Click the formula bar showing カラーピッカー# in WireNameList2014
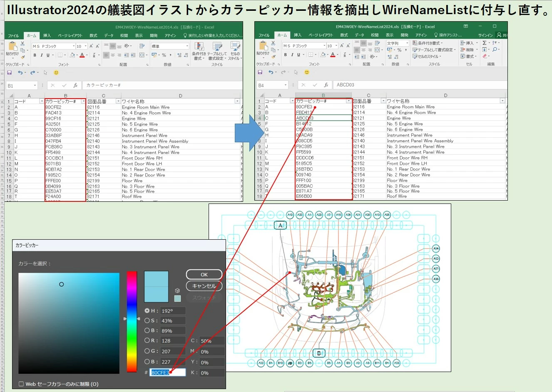 tap(162, 85)
